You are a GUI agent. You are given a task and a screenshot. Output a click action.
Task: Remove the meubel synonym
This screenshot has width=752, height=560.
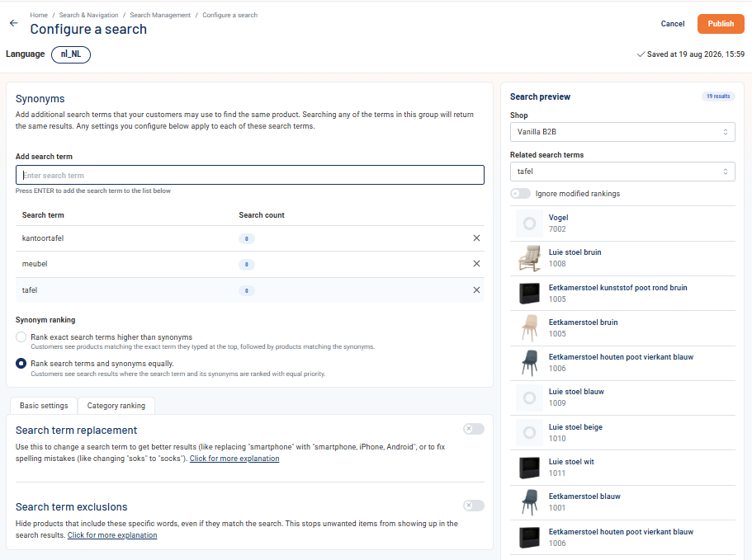(x=476, y=263)
